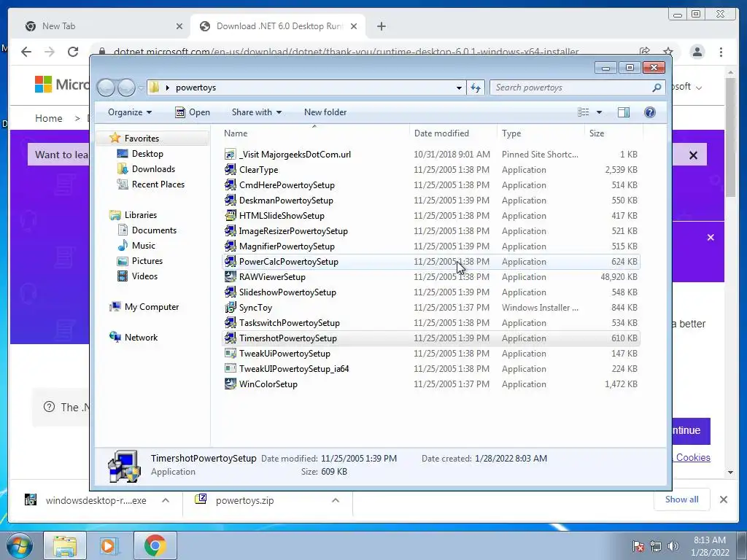Select the WinColorSetup file icon

coord(230,384)
